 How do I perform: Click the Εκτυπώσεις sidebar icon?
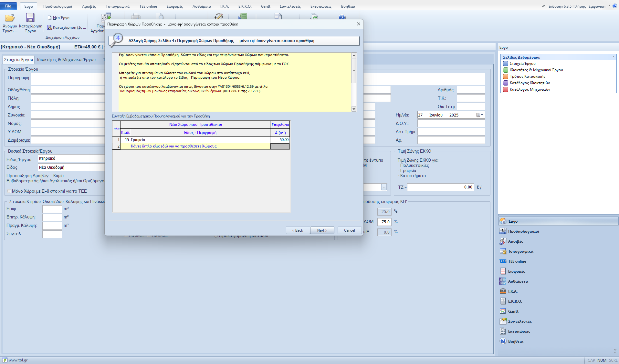pos(503,331)
